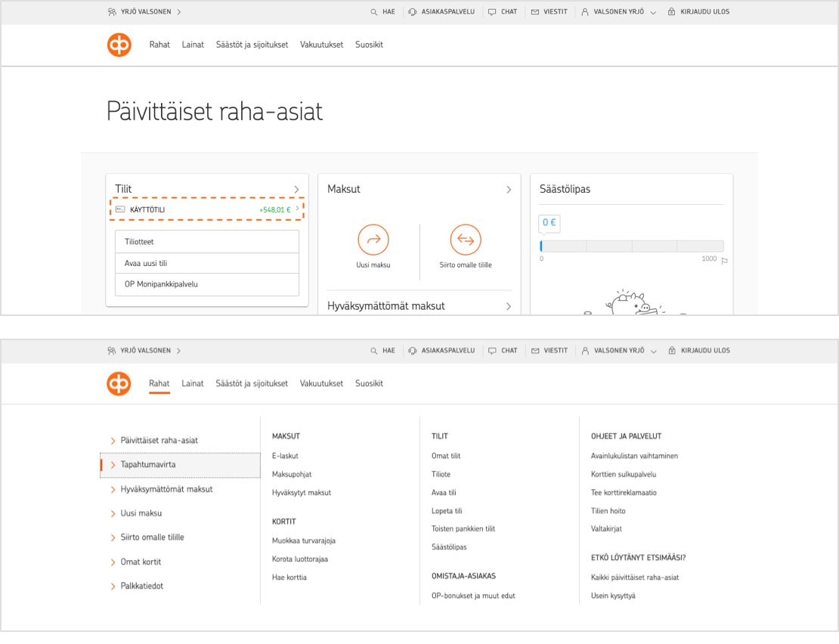Click the piggy bank illustration in Säästölipas

631,302
